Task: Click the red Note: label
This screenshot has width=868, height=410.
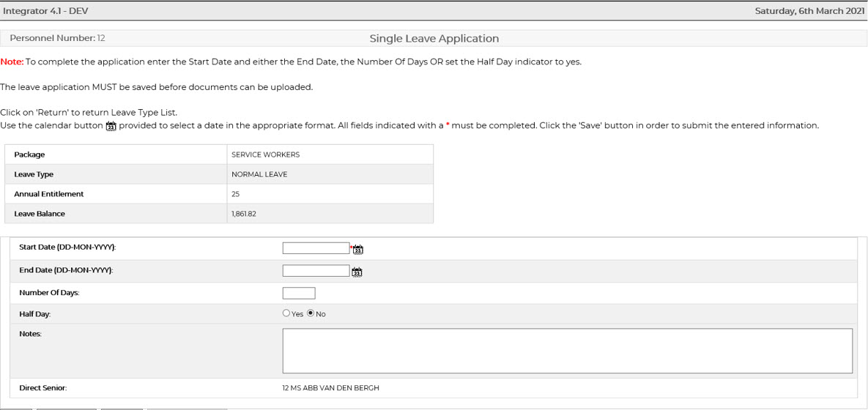Action: 12,62
